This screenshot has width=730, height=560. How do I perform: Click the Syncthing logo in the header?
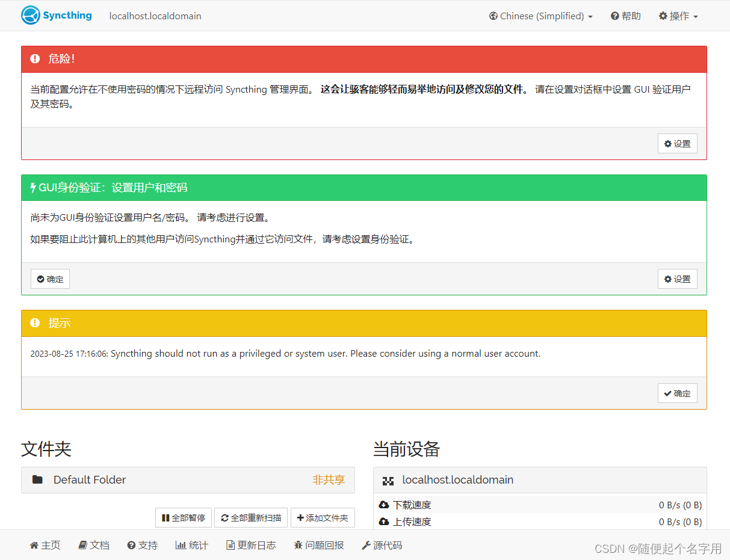coord(56,16)
